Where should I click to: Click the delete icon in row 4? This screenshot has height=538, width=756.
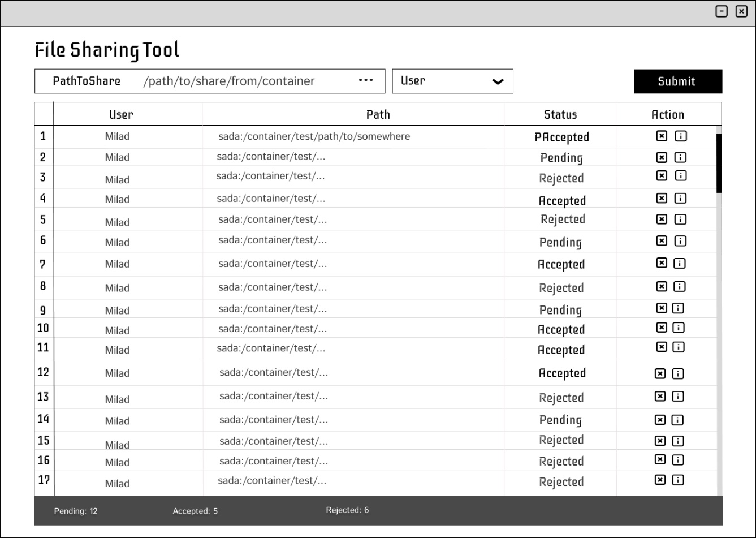[662, 198]
